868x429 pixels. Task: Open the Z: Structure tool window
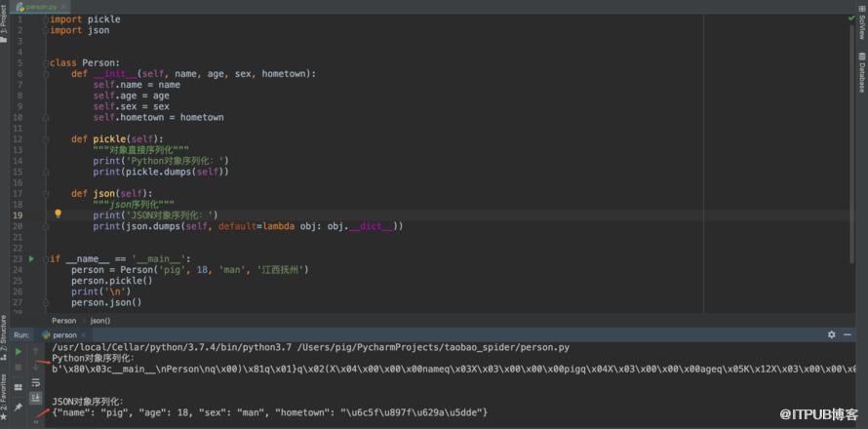(x=3, y=335)
